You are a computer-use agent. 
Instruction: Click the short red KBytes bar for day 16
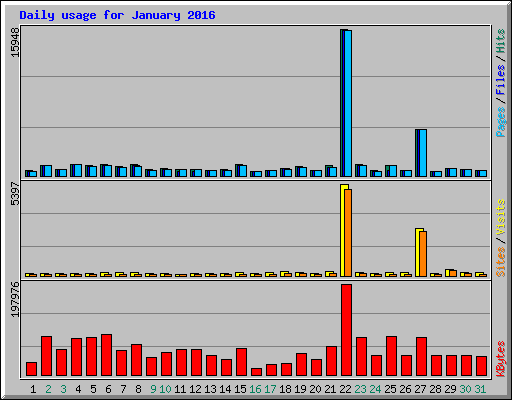(x=256, y=372)
